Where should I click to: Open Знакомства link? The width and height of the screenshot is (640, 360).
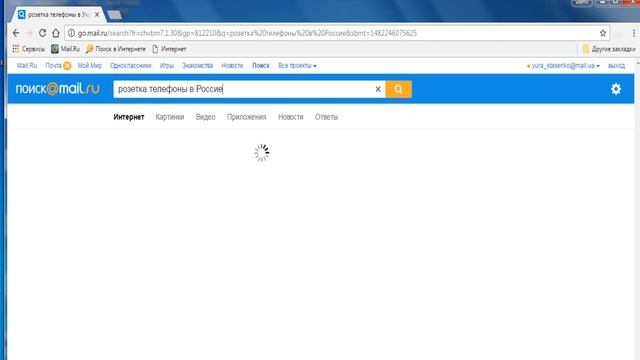(198, 65)
